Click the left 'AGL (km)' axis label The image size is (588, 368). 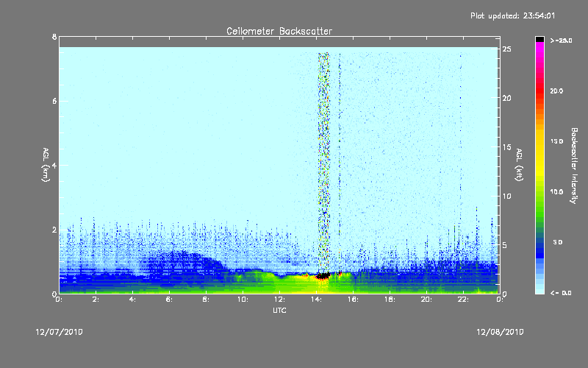[46, 165]
